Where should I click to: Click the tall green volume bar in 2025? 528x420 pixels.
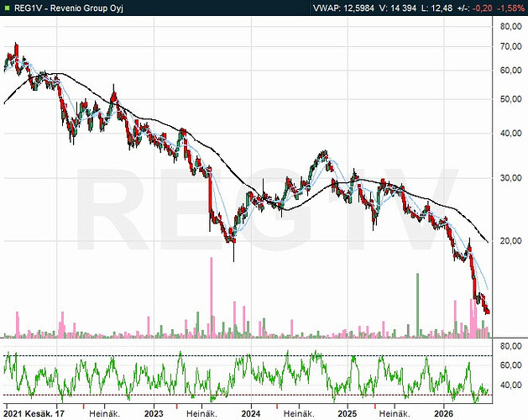point(417,306)
